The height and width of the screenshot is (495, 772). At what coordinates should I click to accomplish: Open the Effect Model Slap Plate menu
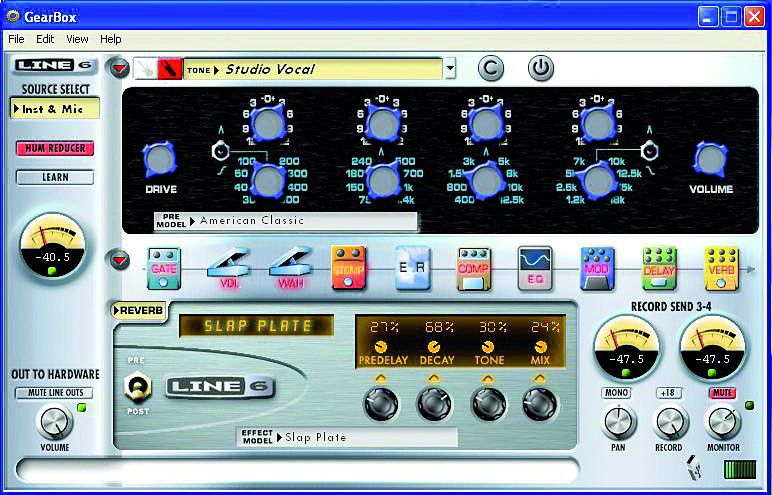[347, 437]
